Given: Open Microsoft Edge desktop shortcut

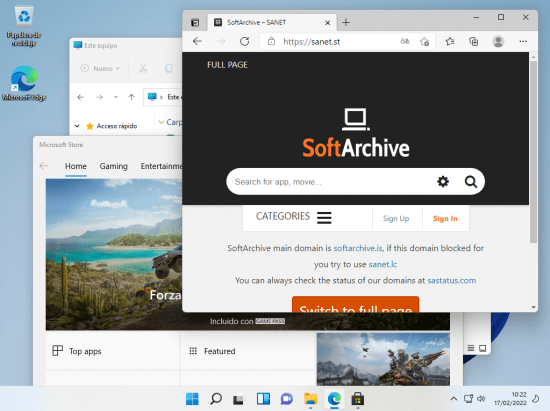Looking at the screenshot, I should [x=24, y=83].
